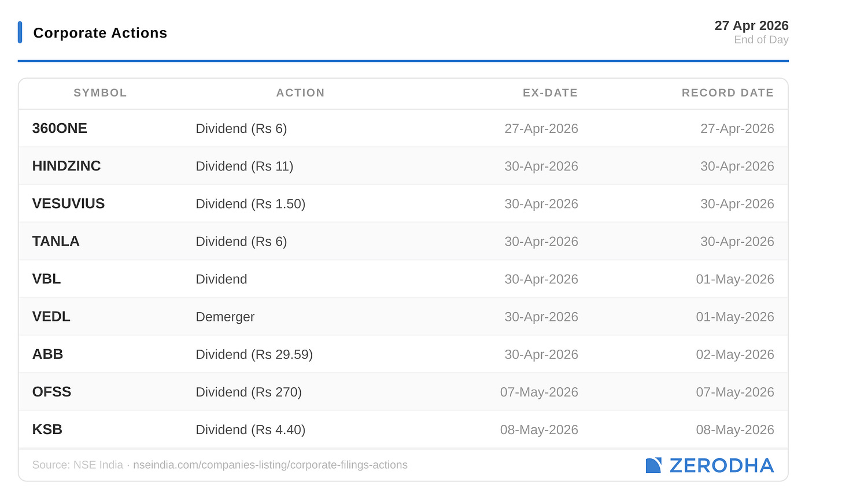Click Dividend (Rs 1.50) action
The image size is (842, 504).
coord(250,203)
